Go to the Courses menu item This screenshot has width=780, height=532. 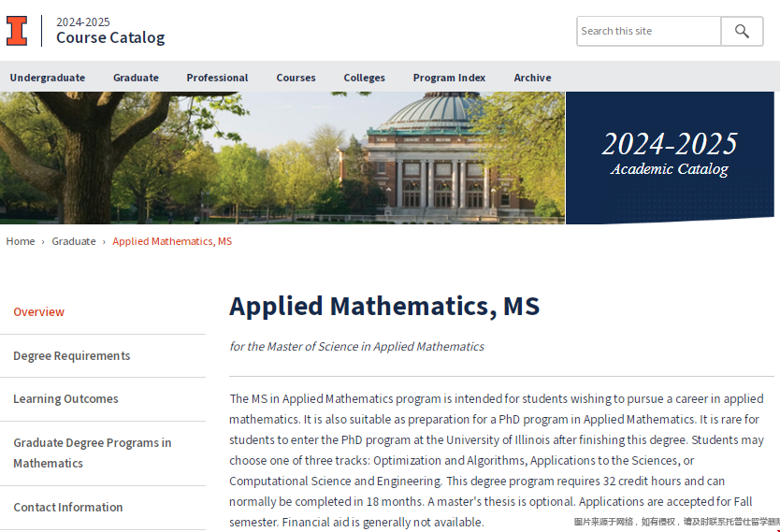coord(296,78)
